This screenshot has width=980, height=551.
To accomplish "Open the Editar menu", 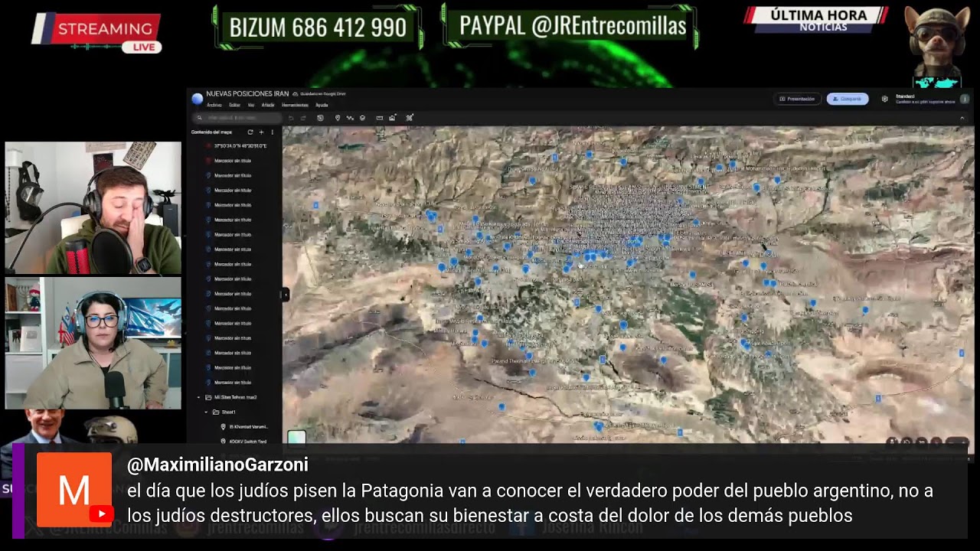I will [x=234, y=105].
